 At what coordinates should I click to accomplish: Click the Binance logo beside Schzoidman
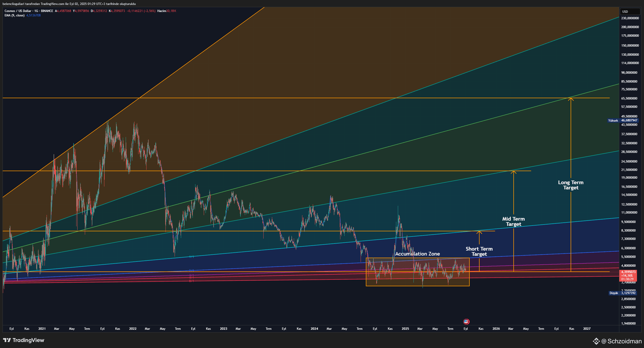(x=596, y=341)
